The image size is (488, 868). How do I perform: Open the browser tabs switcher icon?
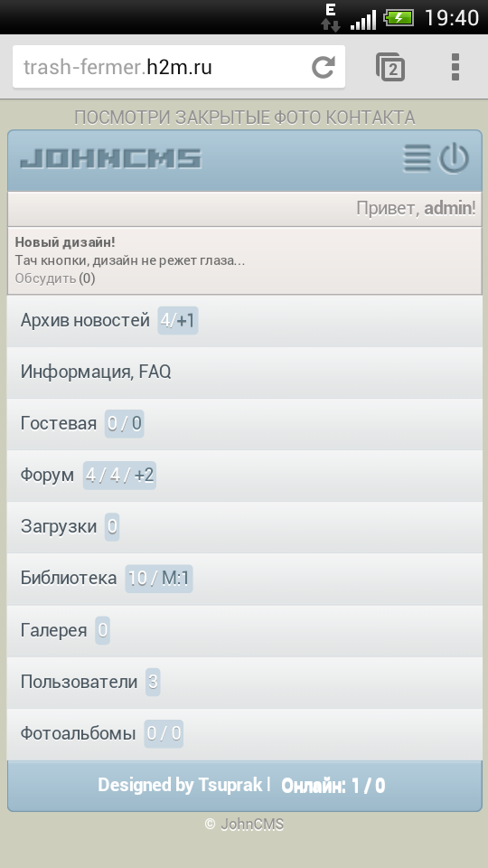click(390, 67)
